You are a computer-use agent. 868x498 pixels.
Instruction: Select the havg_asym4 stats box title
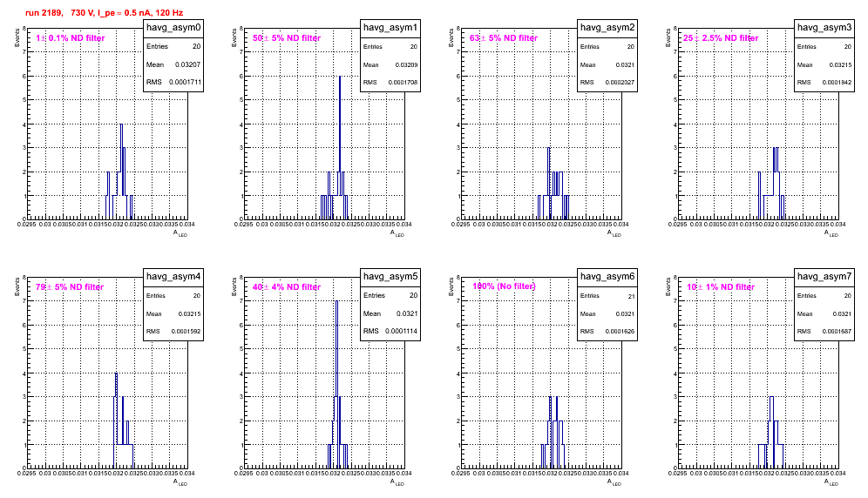click(173, 276)
